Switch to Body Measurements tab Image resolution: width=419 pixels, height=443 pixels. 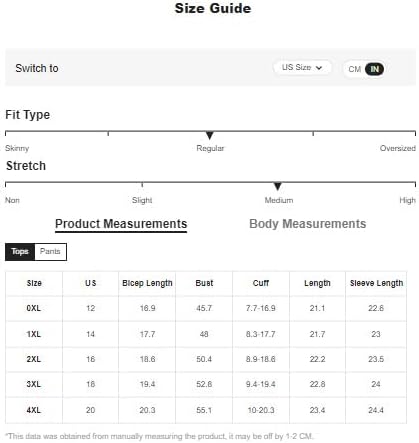click(307, 224)
